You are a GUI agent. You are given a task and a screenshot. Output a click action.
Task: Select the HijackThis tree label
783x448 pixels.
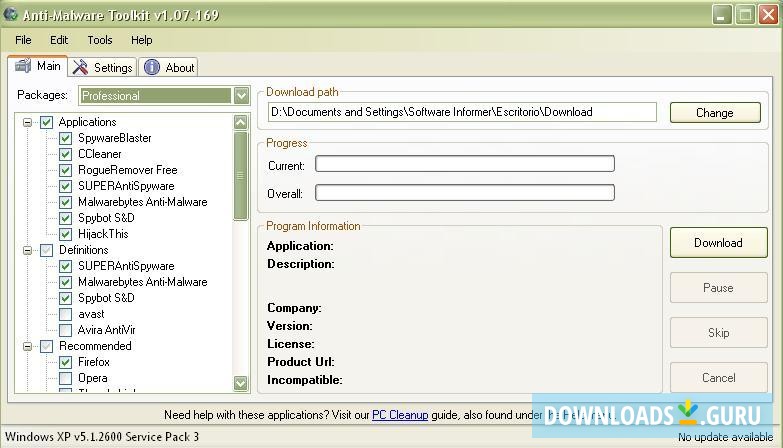point(103,234)
